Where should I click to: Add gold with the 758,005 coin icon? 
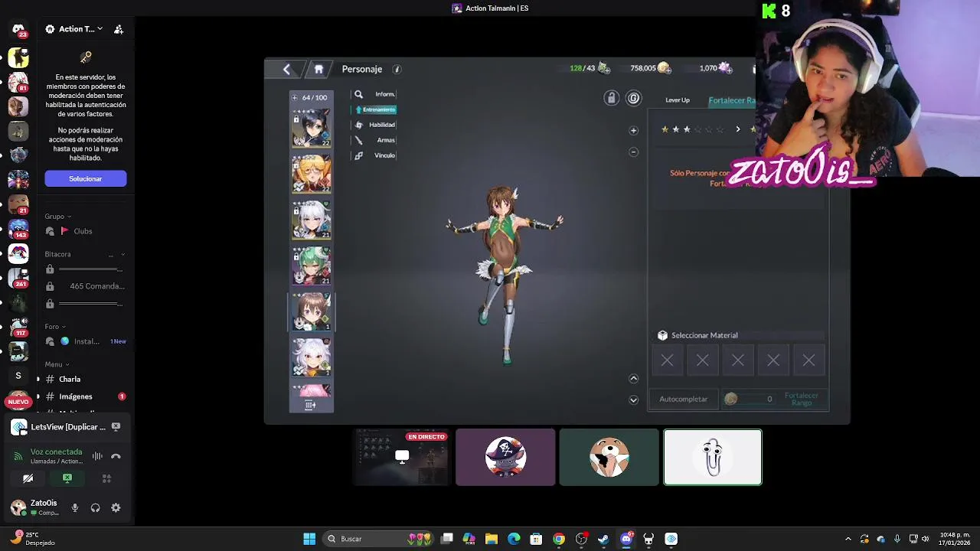click(664, 68)
